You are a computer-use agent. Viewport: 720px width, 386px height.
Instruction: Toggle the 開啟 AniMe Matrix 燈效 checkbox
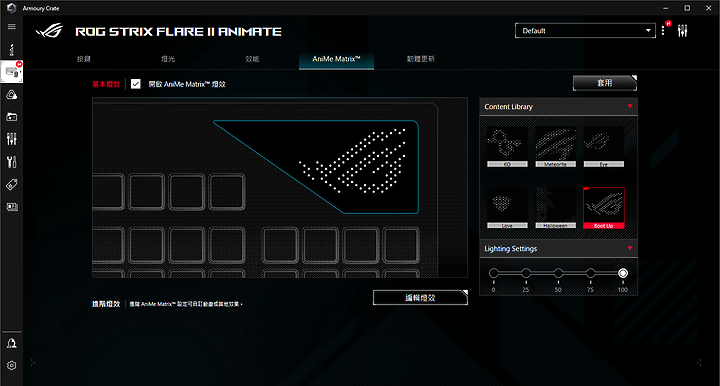[135, 84]
